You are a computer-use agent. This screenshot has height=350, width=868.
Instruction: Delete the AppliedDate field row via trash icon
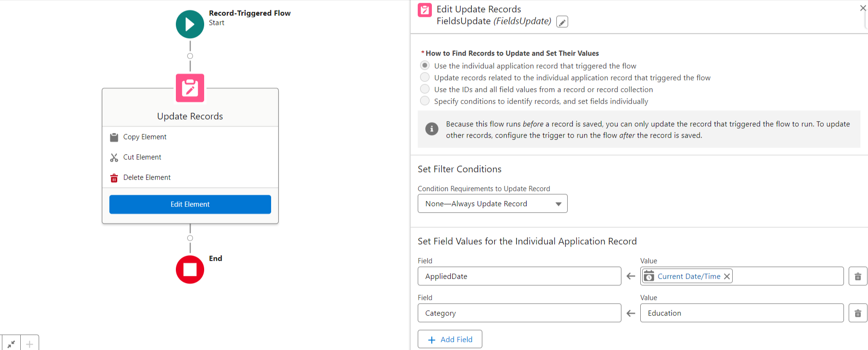pos(858,276)
